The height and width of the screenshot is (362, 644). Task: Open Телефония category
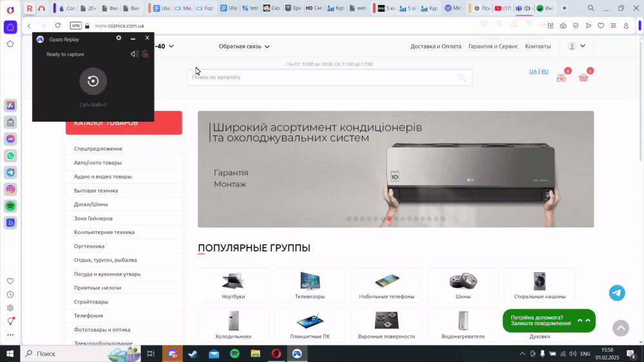point(88,316)
